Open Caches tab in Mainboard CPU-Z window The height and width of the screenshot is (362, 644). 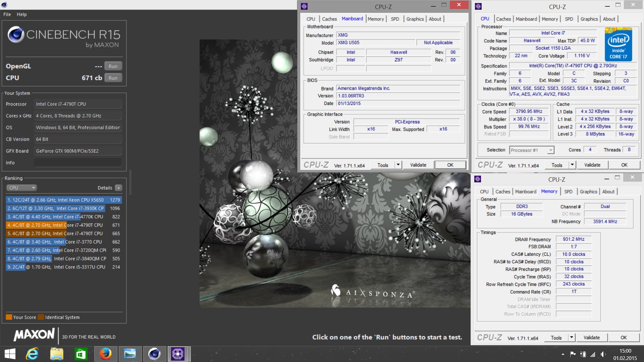pos(329,19)
